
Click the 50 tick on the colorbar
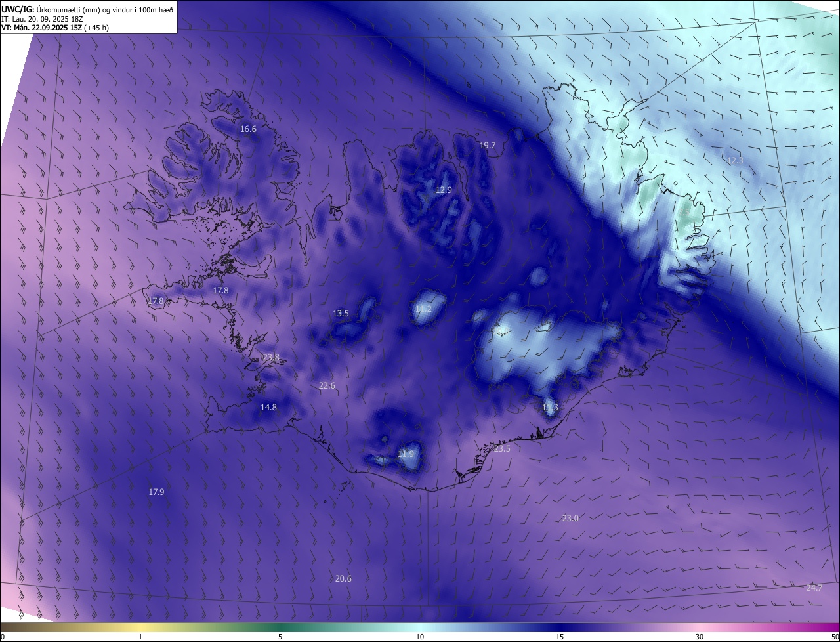[x=835, y=637]
